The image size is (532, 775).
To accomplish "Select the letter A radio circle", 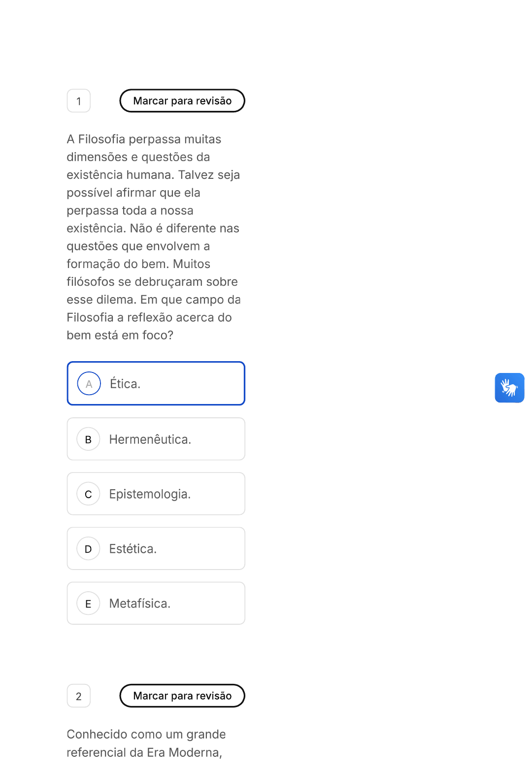I will coord(89,384).
